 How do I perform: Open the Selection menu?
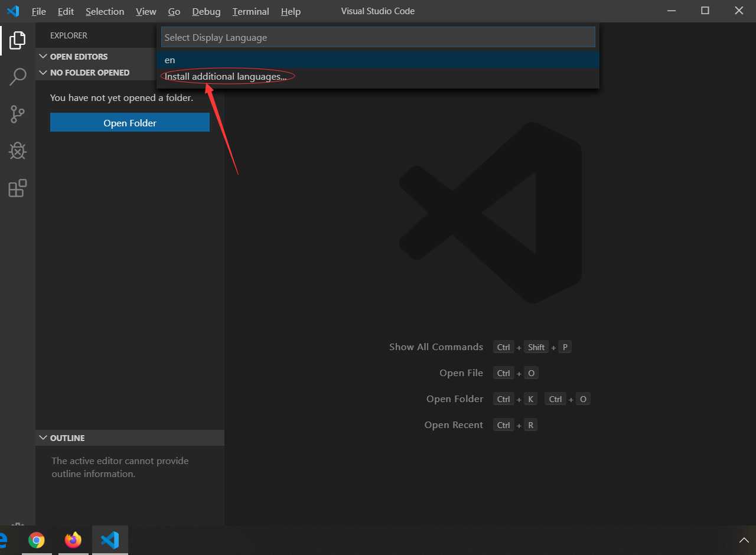tap(105, 11)
